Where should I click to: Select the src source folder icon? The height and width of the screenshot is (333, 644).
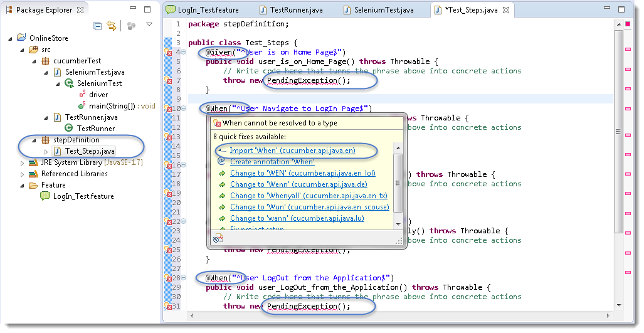coord(33,50)
